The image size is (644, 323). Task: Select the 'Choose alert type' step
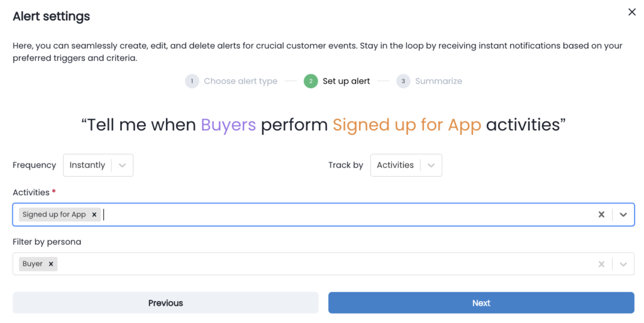tap(240, 81)
